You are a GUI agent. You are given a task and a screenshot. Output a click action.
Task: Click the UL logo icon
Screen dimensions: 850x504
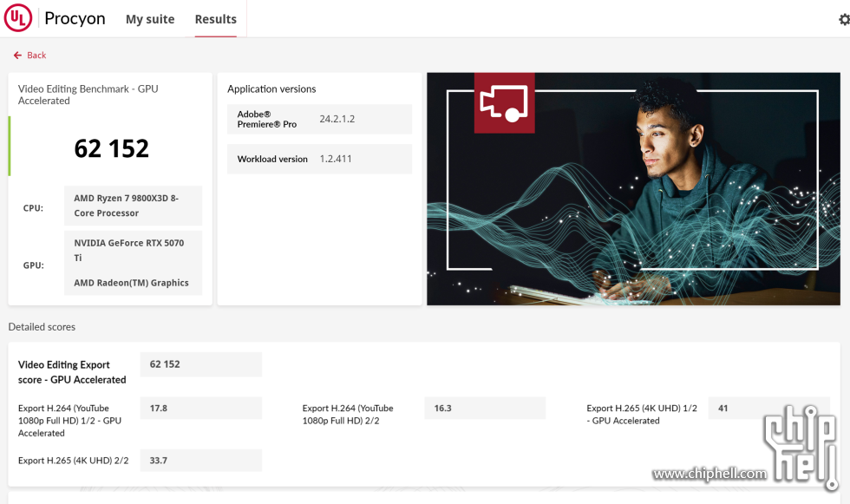click(18, 18)
